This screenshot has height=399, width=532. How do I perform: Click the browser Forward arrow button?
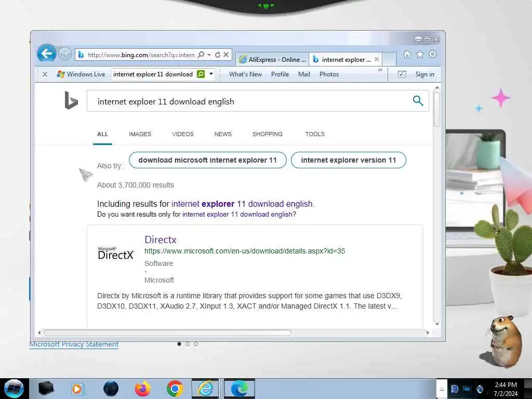64,54
